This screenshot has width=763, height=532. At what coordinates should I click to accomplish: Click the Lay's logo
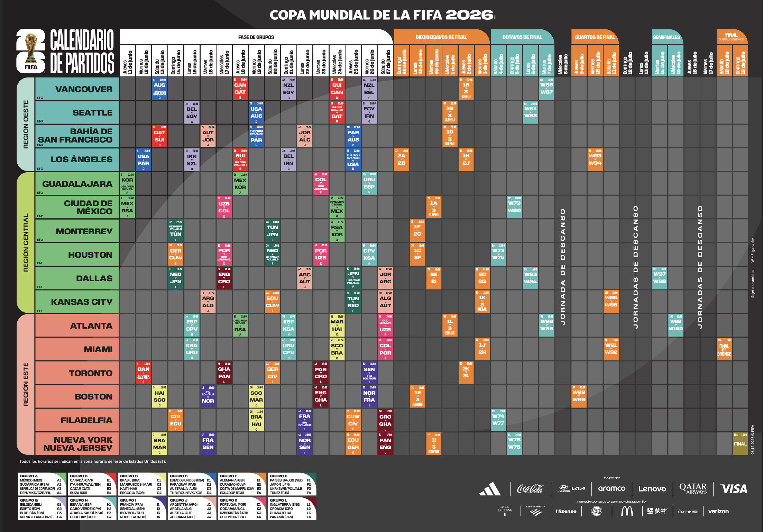[x=597, y=511]
